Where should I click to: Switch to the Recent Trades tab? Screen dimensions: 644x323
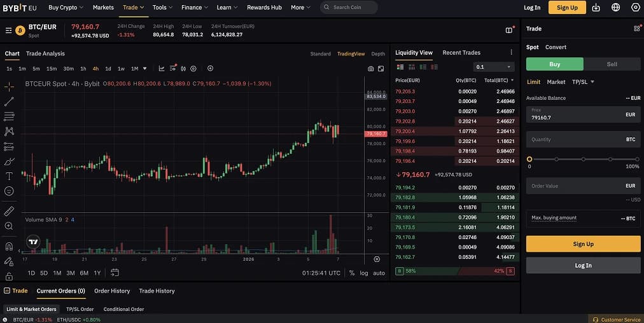point(461,53)
